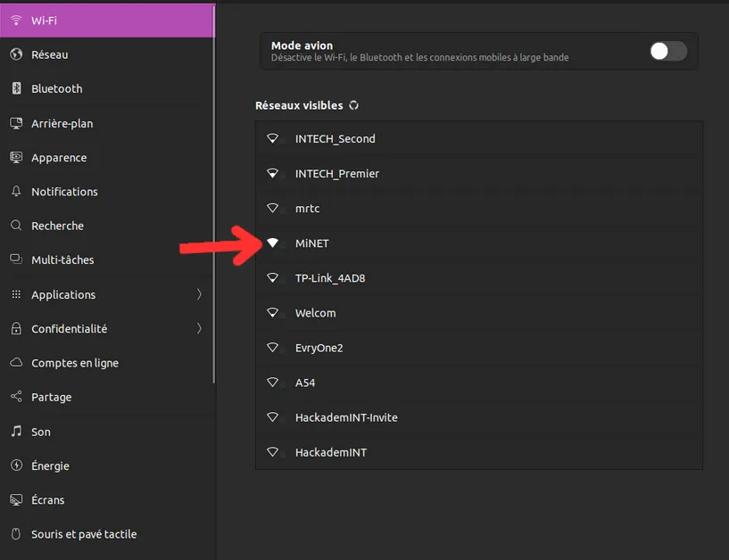The height and width of the screenshot is (560, 729).
Task: Open Son settings
Action: (107, 432)
